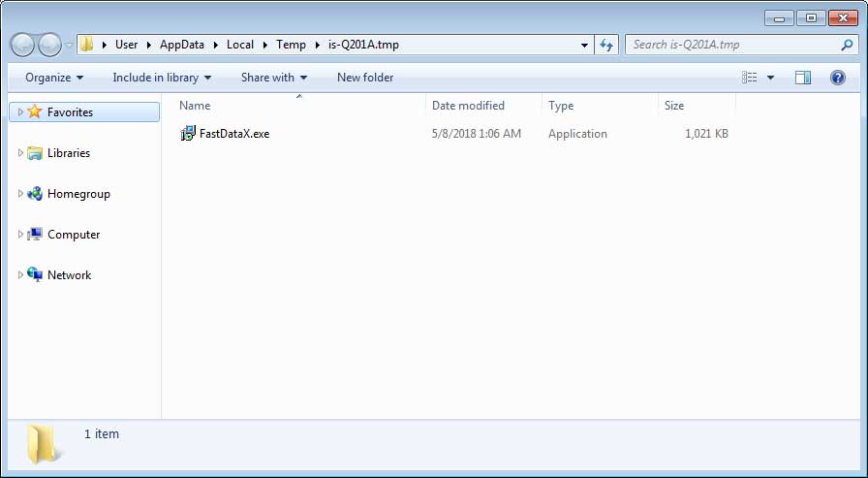Expand the Network tree node arrow

[x=21, y=275]
